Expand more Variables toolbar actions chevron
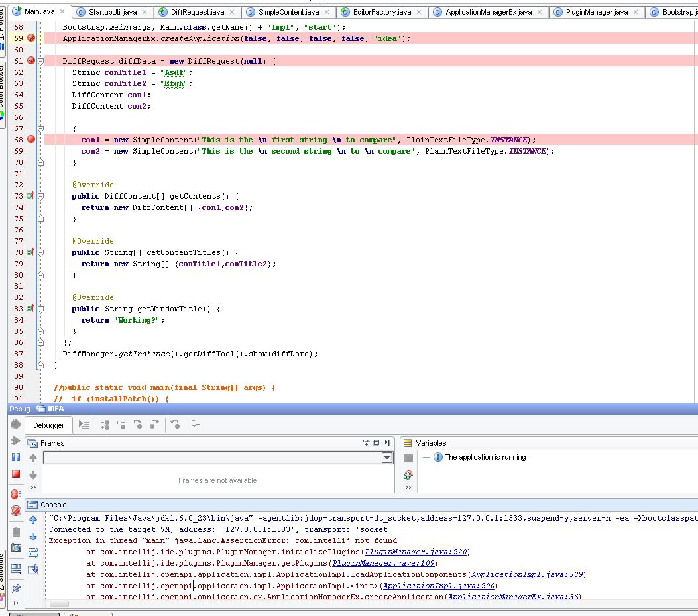 (408, 488)
